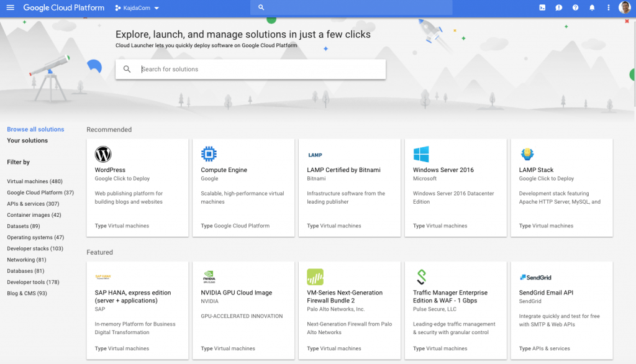Click the Recommended section heading
636x364 pixels.
click(109, 129)
